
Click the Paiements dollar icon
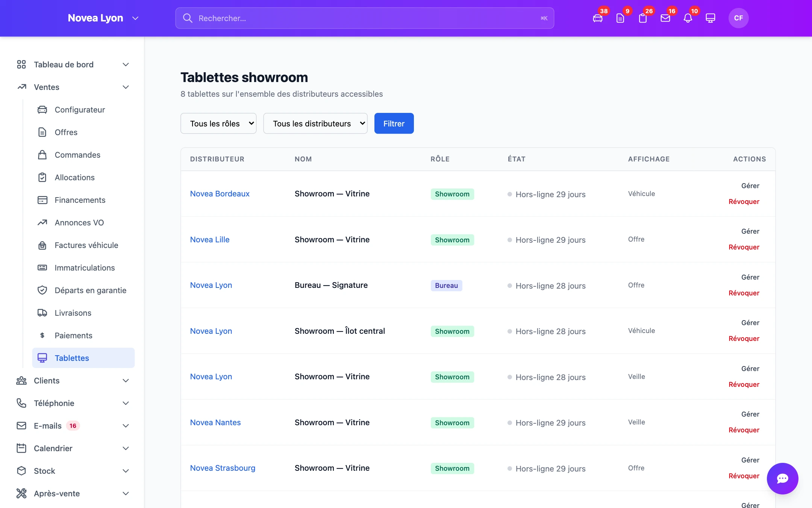click(42, 335)
